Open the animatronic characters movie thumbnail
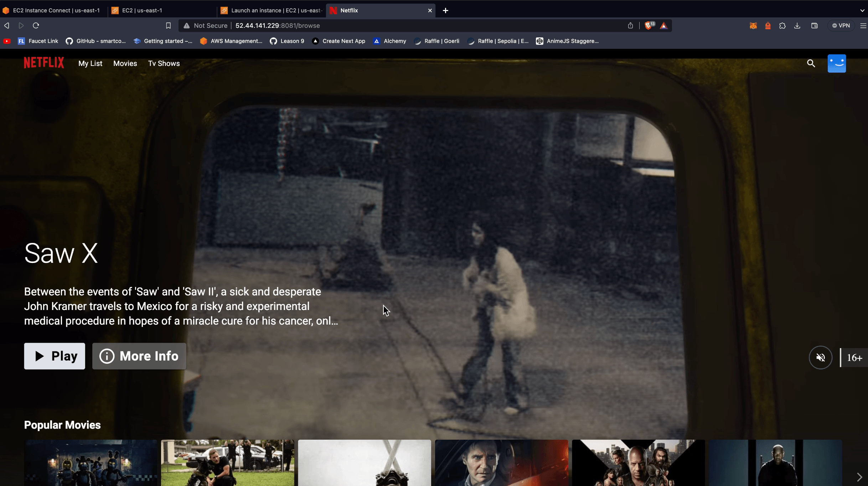Screen dimensions: 868x486 pos(91,463)
